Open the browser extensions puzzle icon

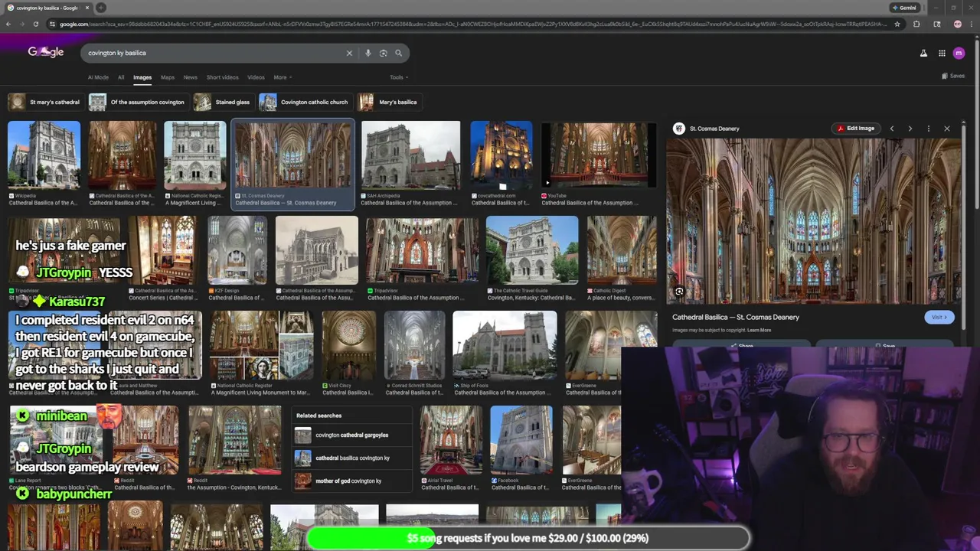click(916, 24)
